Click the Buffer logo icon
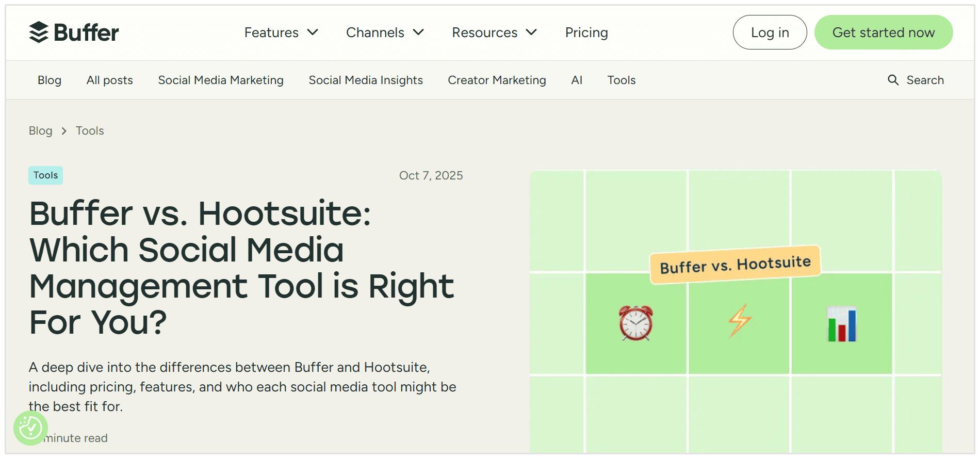This screenshot has height=459, width=980. coord(39,32)
